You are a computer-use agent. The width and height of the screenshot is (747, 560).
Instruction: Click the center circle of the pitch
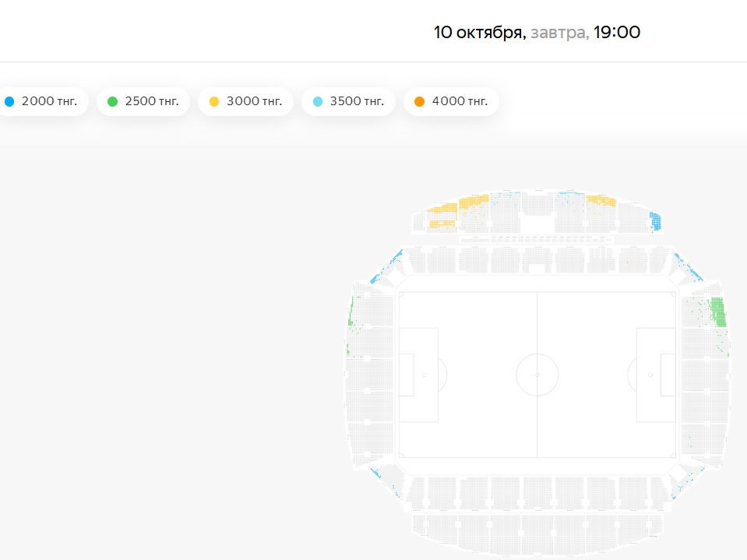[537, 375]
